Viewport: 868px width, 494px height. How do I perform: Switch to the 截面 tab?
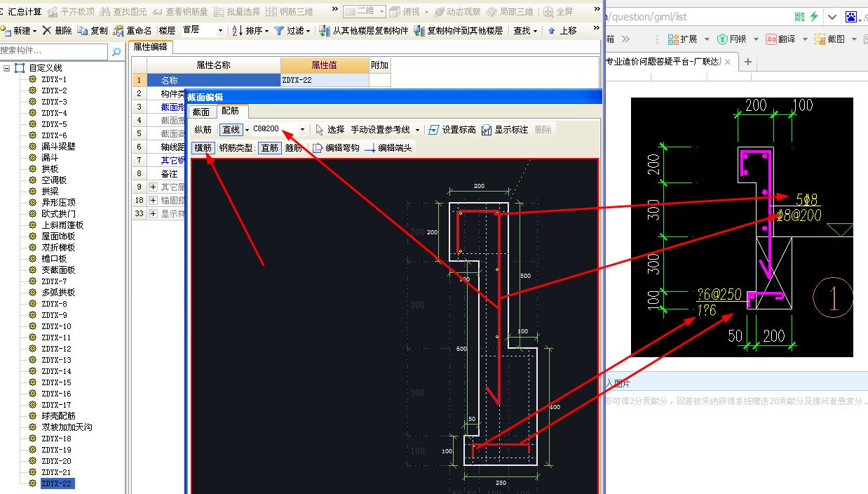(201, 112)
